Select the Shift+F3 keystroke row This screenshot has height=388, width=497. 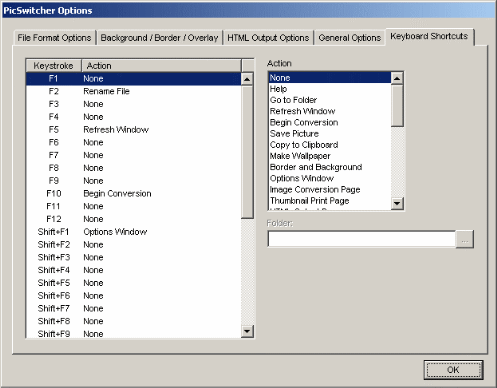[x=134, y=257]
